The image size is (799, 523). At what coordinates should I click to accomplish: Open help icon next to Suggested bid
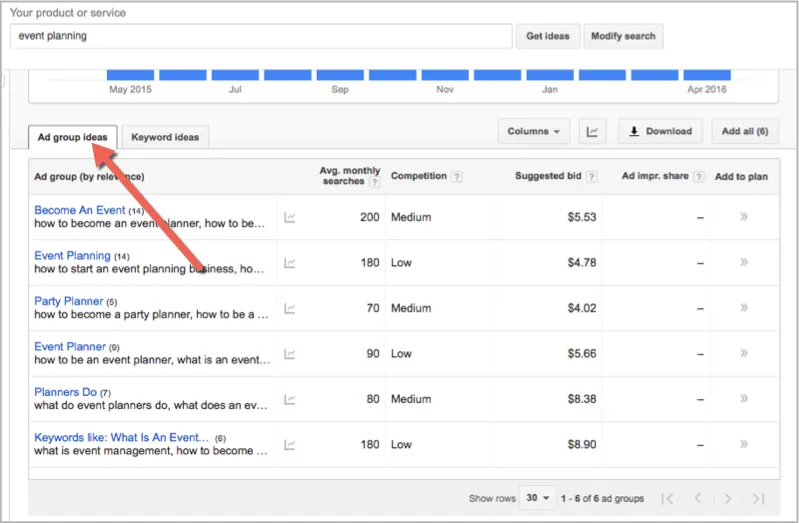591,176
